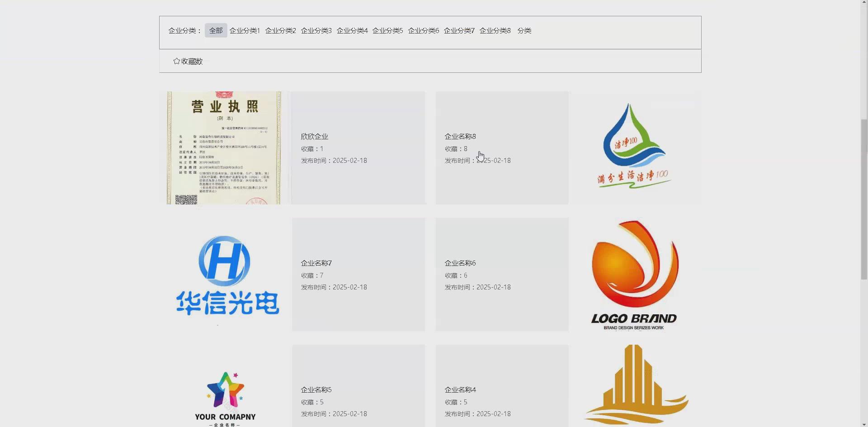Click 收藏：8 under 企业名称8
Viewport: 868px width, 427px height.
pyautogui.click(x=456, y=148)
